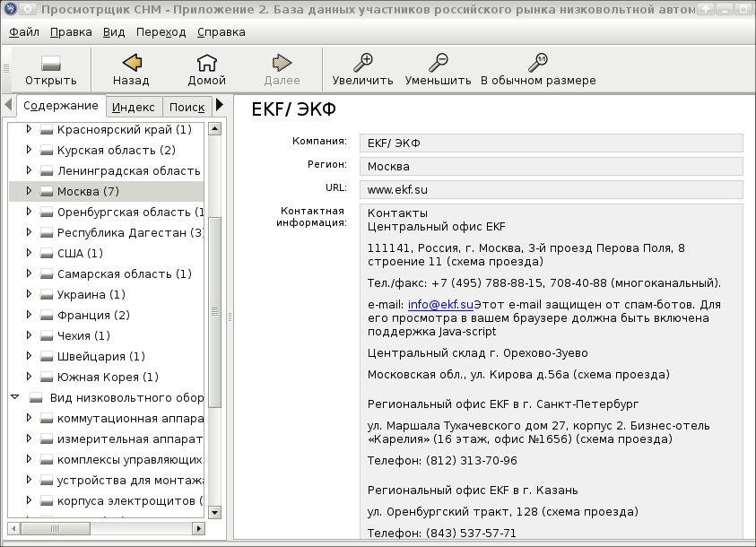Select the Содержание tab

(x=61, y=106)
